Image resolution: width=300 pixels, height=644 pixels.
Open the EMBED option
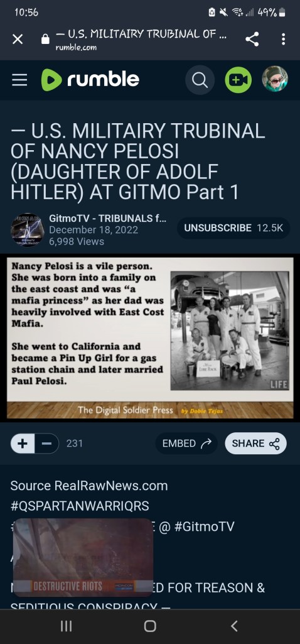[x=186, y=444]
